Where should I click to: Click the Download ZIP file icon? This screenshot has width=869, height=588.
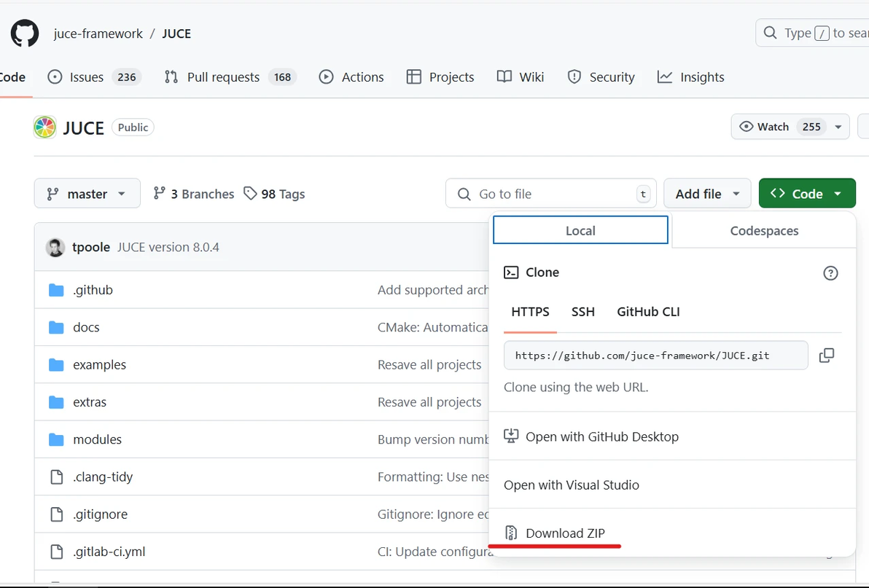(511, 533)
